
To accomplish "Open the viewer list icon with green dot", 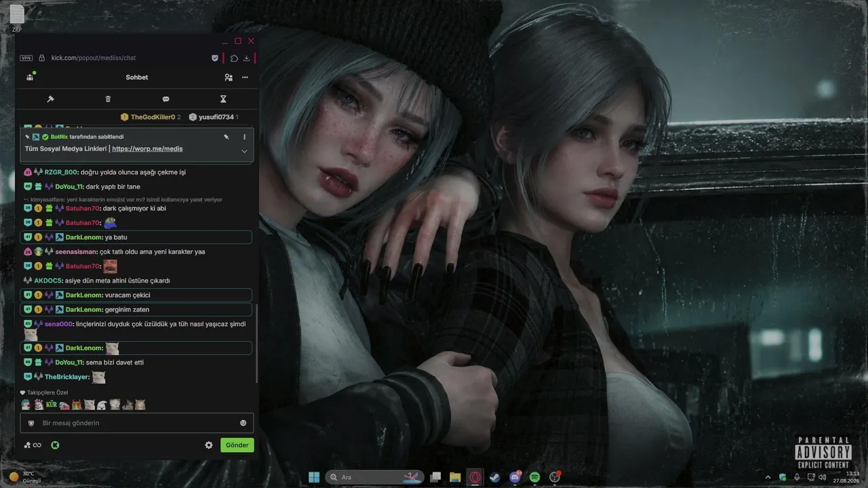I will tap(31, 77).
